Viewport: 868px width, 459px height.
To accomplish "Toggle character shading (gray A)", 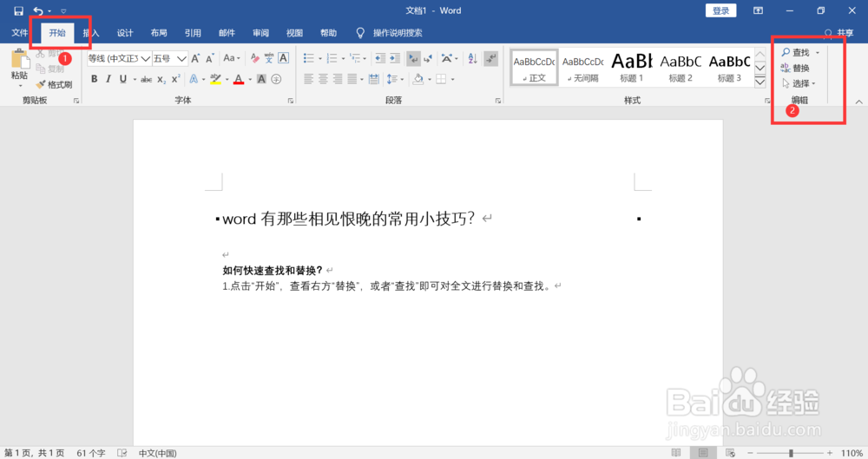I will 262,79.
